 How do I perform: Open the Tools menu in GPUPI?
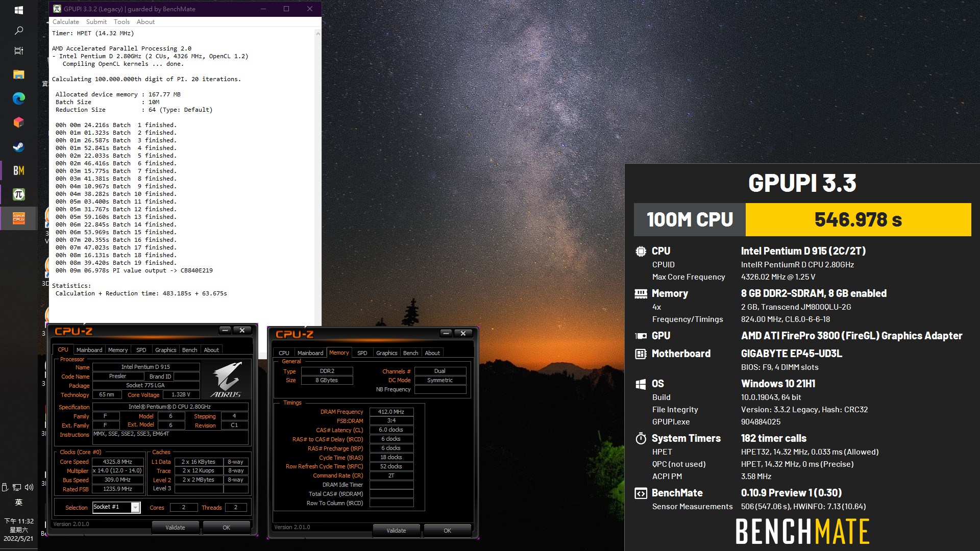coord(121,22)
